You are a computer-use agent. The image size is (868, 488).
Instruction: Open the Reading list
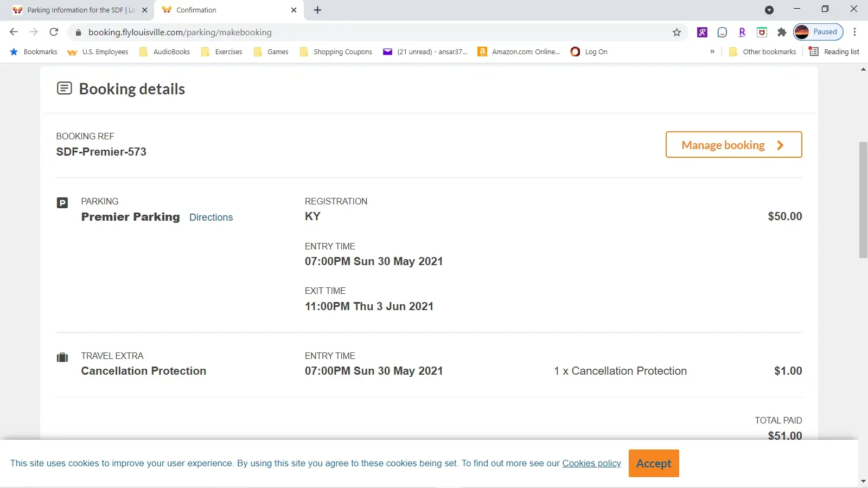[834, 52]
